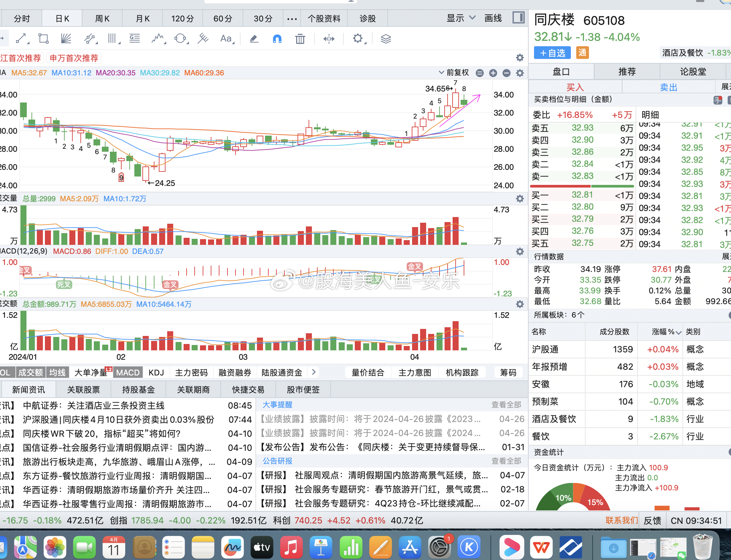Viewport: 731px width, 560px height.
Task: Click 申万首次推荐 tag
Action: pos(74,58)
